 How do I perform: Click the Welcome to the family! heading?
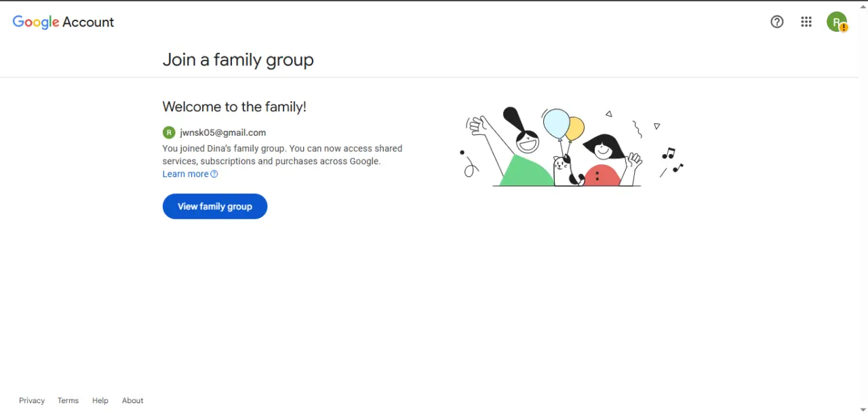click(235, 107)
